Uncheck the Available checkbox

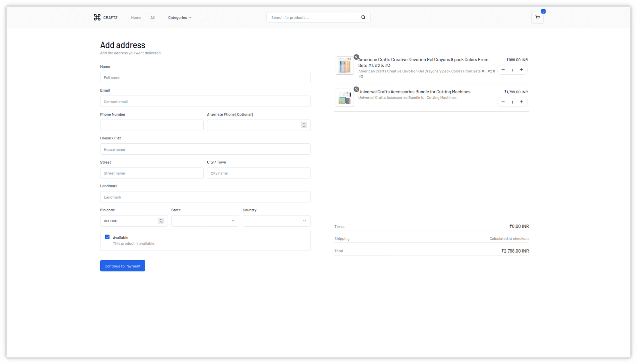pyautogui.click(x=107, y=237)
